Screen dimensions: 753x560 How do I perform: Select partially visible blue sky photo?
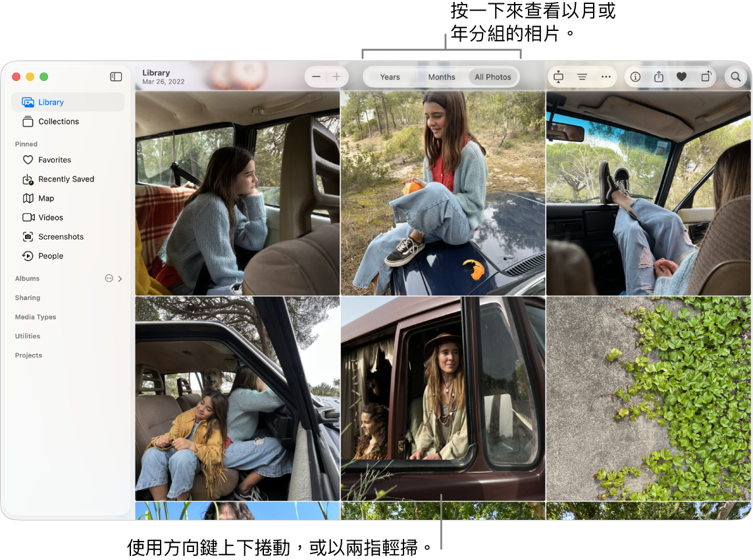237,511
